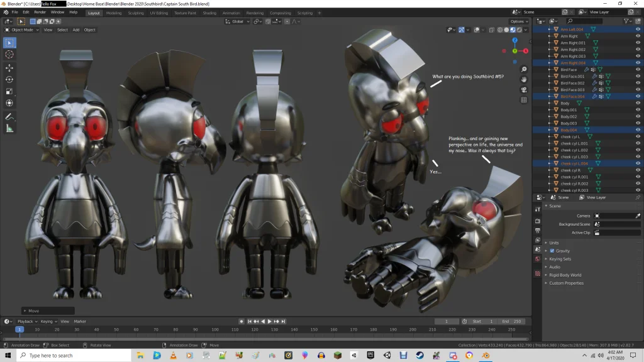Hide the Bird Face object via eye icon
The image size is (644, 362).
(x=638, y=69)
